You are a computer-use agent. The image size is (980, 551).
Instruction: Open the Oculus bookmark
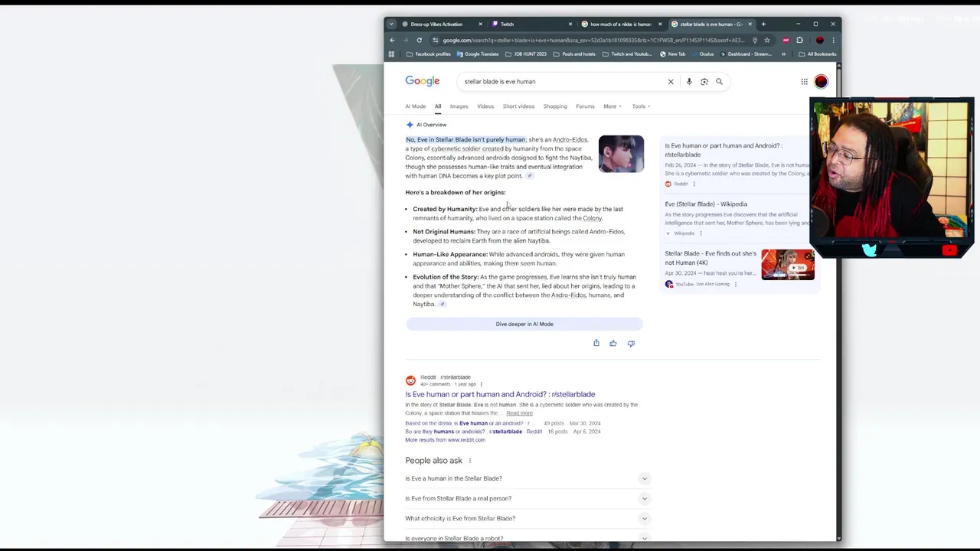[x=702, y=54]
